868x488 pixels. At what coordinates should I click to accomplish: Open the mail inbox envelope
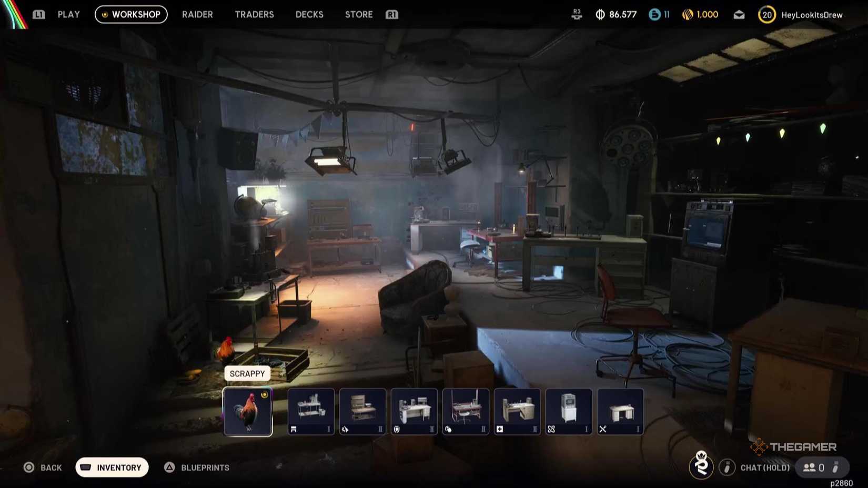pos(739,15)
